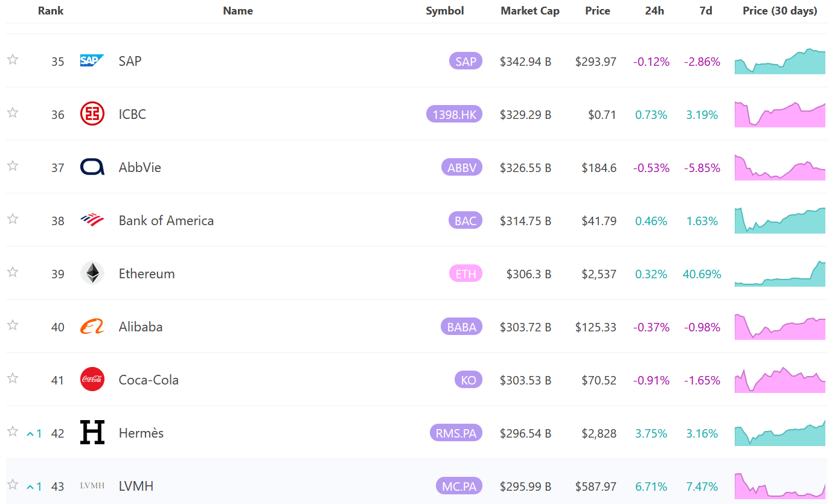Open ICBC 30-day price chart
The width and height of the screenshot is (832, 504).
click(x=780, y=114)
